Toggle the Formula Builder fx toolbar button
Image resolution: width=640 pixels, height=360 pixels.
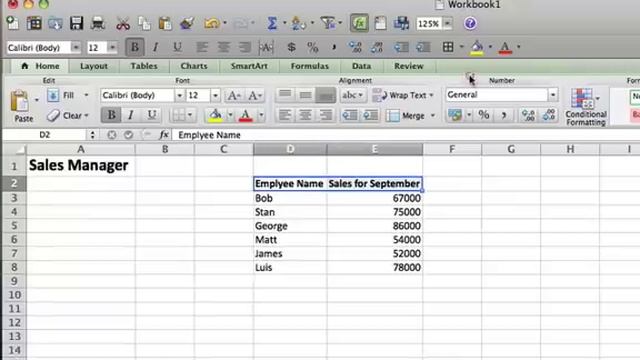[x=359, y=23]
